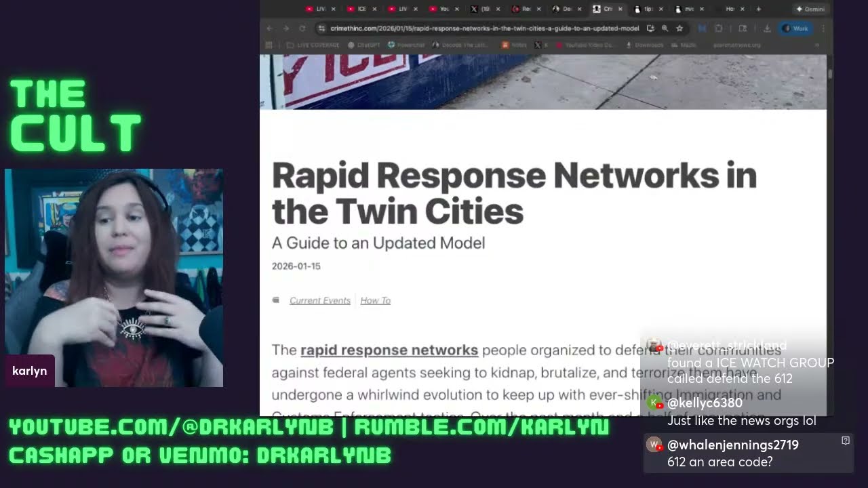The height and width of the screenshot is (488, 868).
Task: Close the ICE tab
Action: [374, 9]
